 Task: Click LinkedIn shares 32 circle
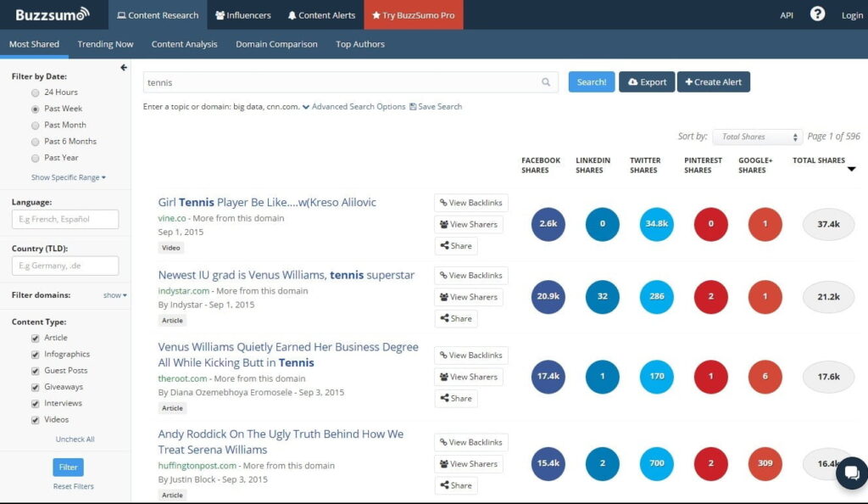(x=603, y=296)
